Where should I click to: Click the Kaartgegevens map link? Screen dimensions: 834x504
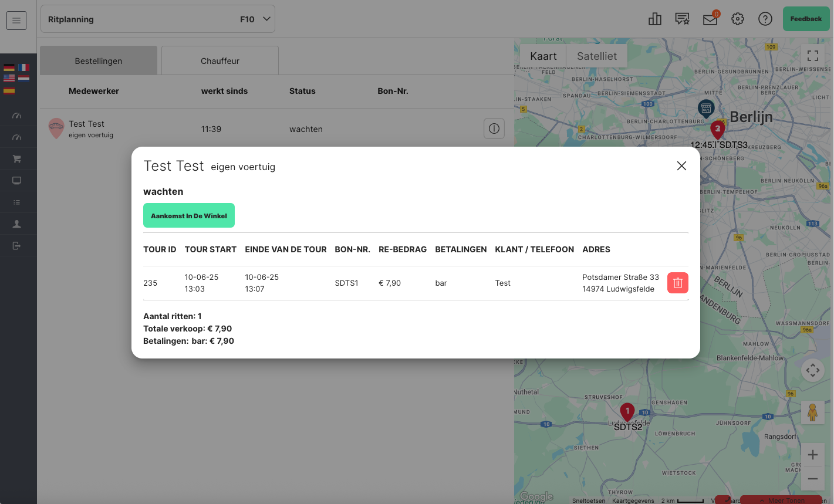633,500
